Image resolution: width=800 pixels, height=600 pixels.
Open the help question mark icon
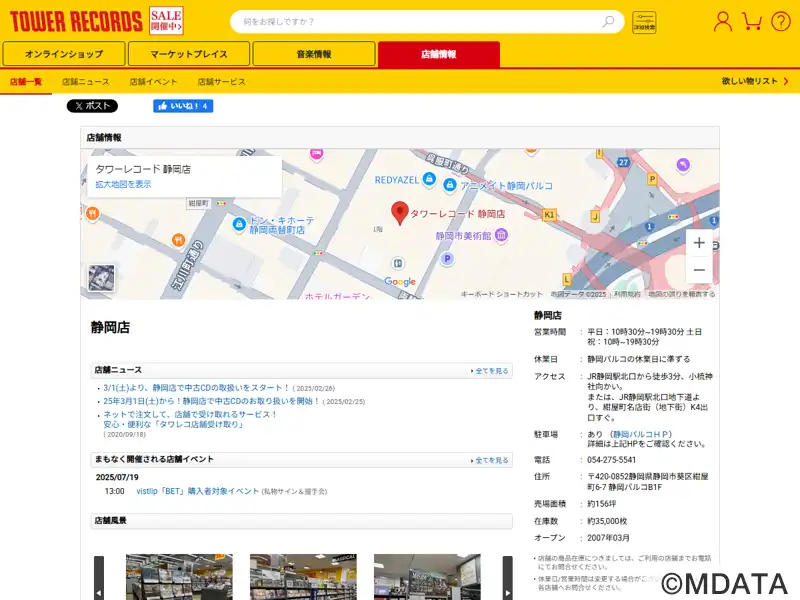[x=781, y=21]
